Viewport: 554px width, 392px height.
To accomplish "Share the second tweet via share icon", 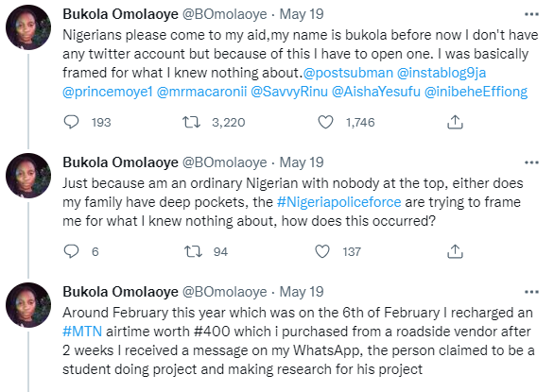I will (x=455, y=251).
